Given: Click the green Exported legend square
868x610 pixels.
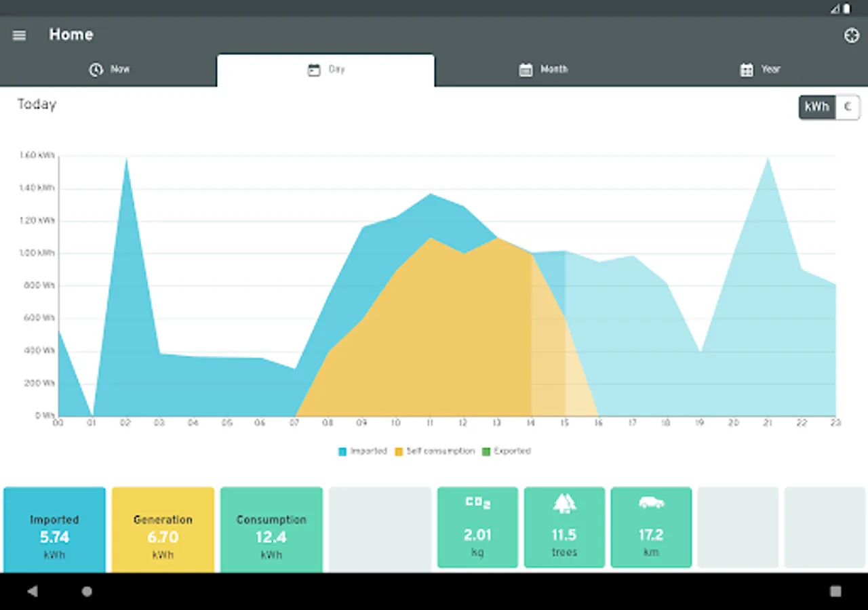Looking at the screenshot, I should coord(486,451).
